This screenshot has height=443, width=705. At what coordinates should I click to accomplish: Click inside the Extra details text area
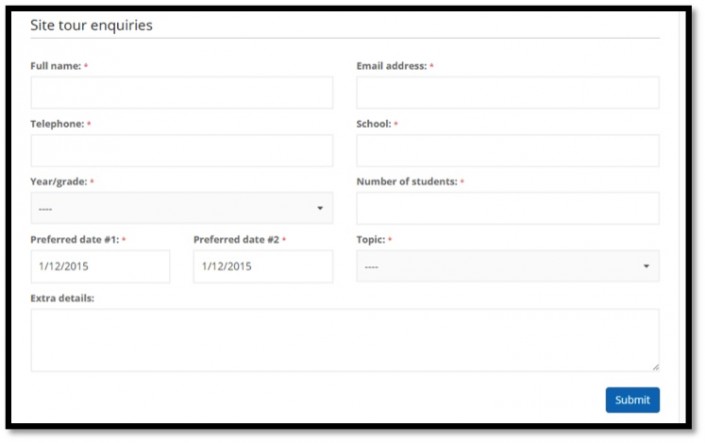tap(344, 339)
